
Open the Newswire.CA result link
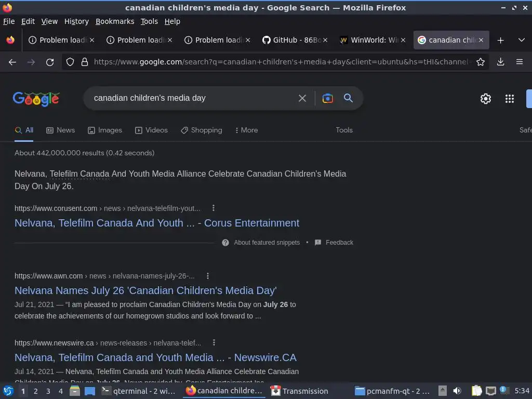click(x=155, y=357)
